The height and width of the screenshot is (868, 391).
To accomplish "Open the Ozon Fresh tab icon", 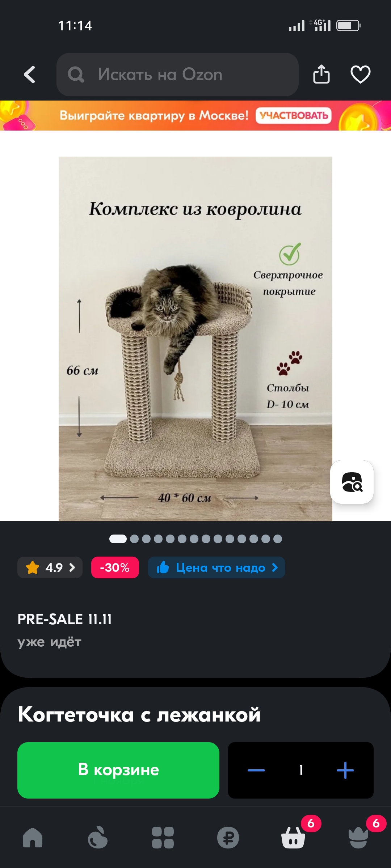I will click(98, 837).
